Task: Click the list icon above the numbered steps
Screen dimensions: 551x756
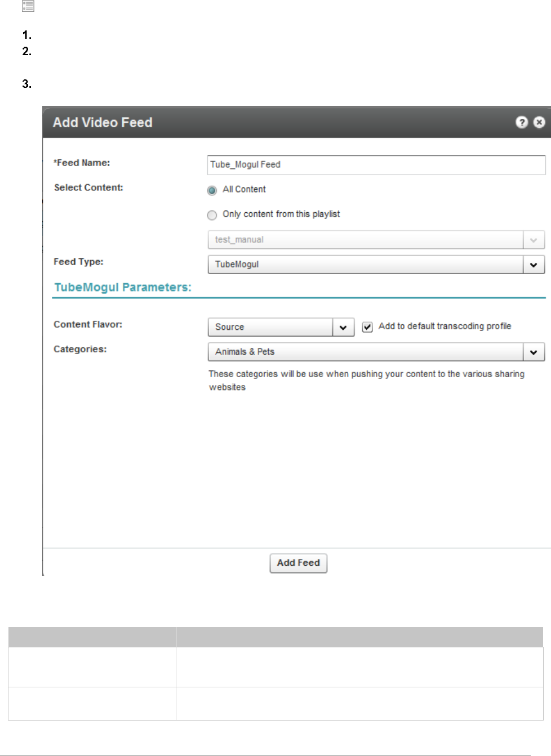Action: (x=28, y=6)
